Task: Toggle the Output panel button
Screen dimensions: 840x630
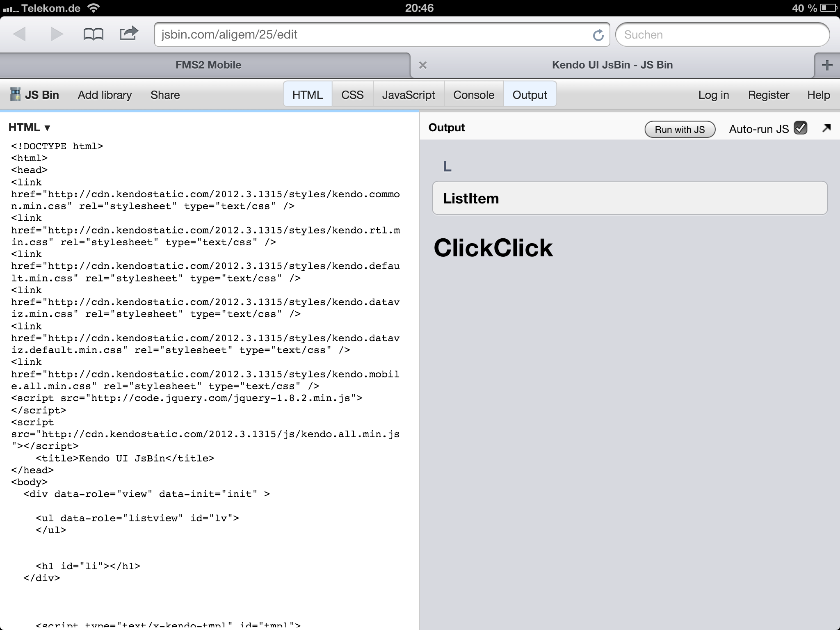Action: pos(530,95)
